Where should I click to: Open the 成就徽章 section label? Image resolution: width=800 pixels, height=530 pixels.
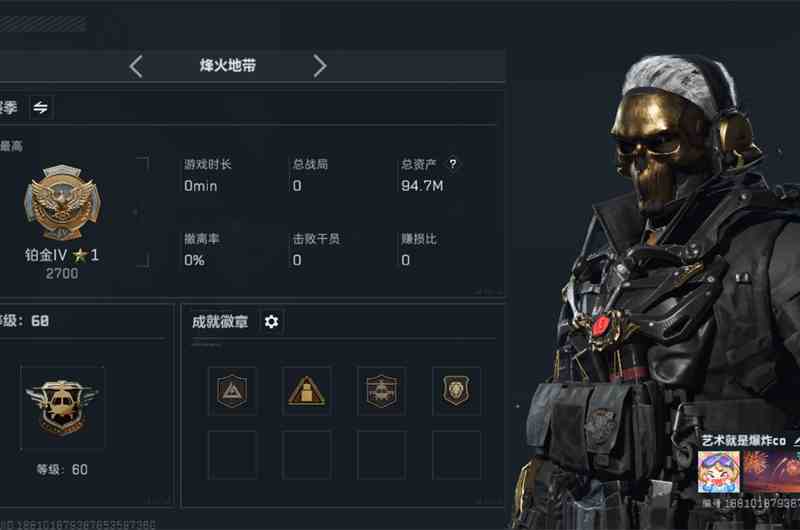tap(220, 321)
